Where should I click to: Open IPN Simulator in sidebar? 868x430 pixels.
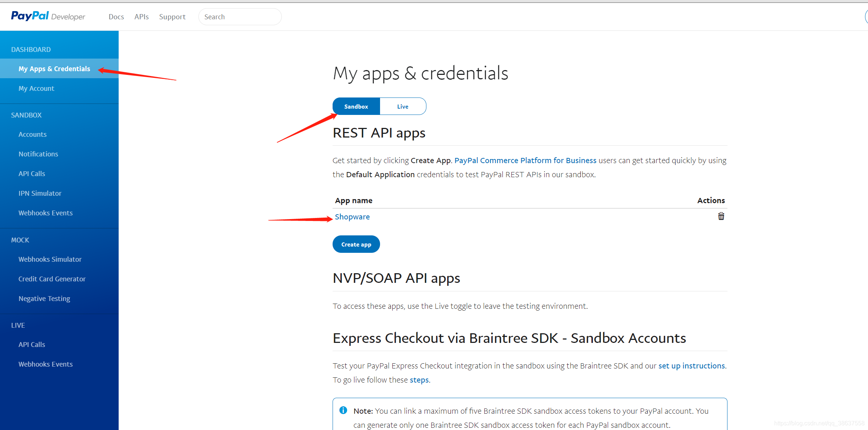pyautogui.click(x=40, y=193)
